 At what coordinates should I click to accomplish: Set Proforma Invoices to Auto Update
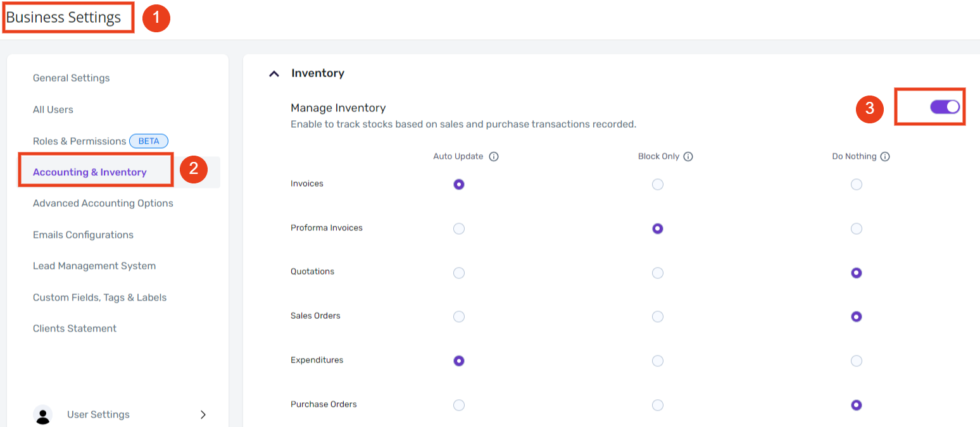point(459,228)
